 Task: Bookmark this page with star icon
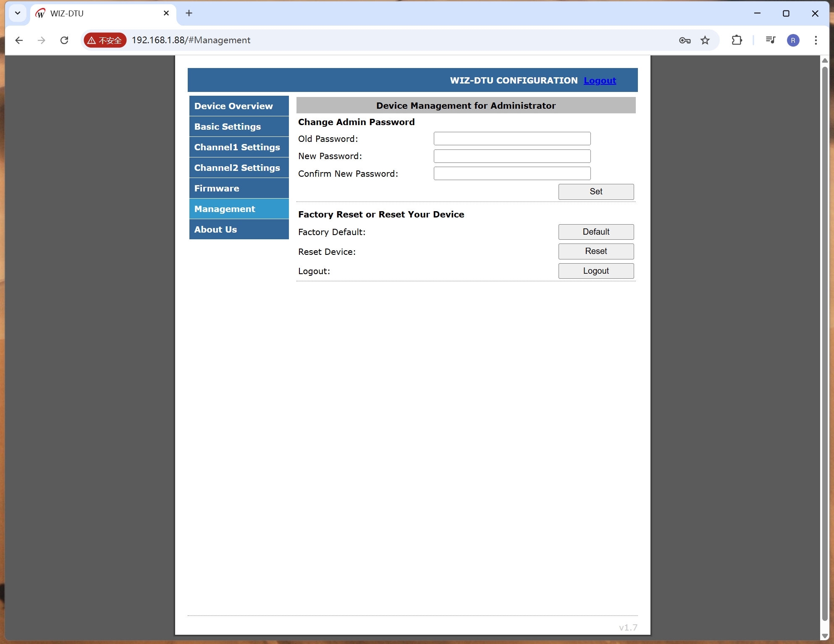(705, 40)
